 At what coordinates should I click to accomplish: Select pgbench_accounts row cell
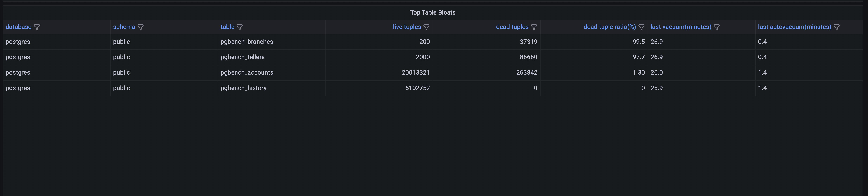(247, 72)
